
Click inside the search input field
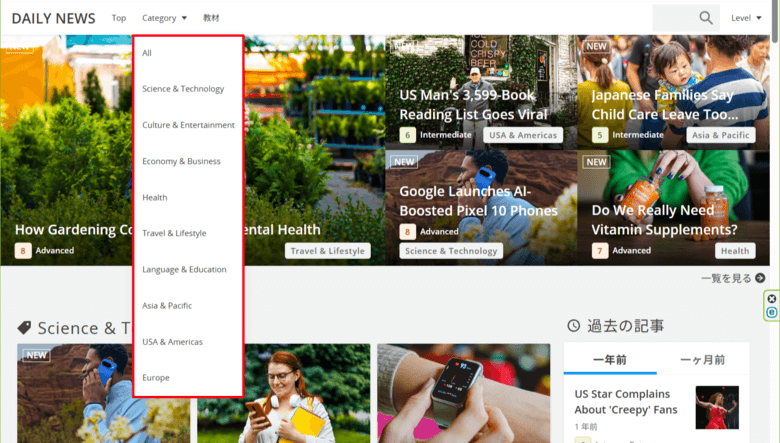[673, 18]
